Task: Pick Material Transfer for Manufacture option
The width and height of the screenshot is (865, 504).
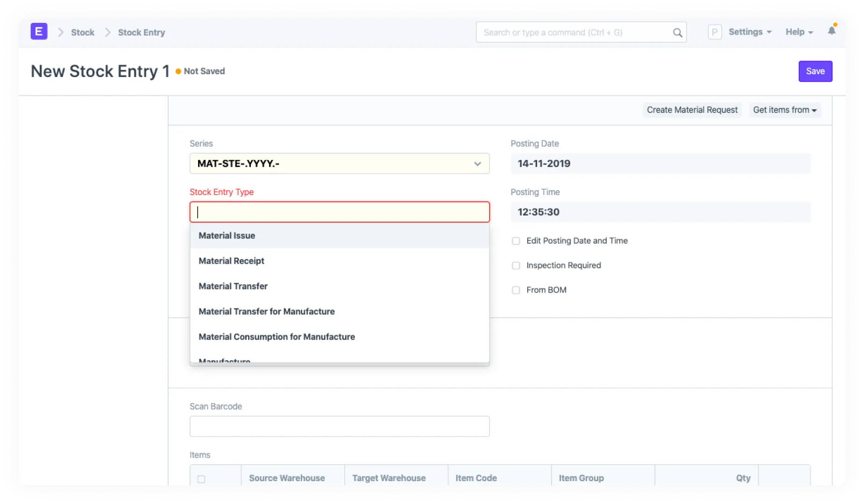Action: pos(266,311)
